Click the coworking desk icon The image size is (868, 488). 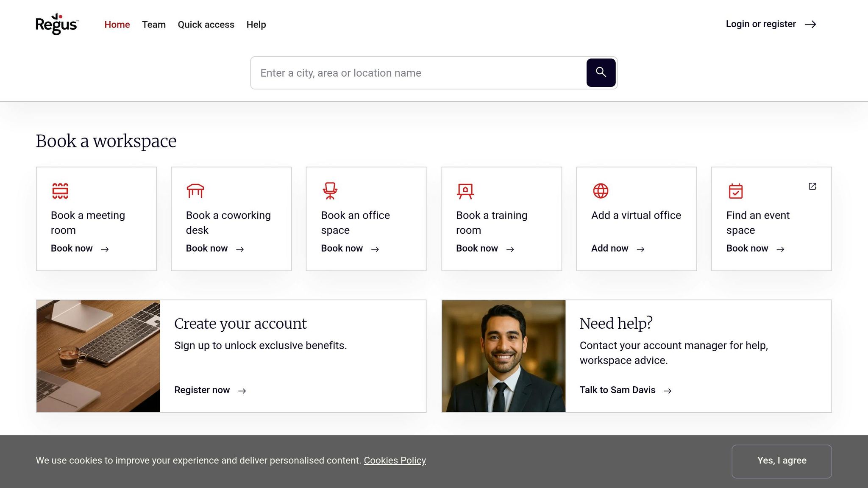195,191
